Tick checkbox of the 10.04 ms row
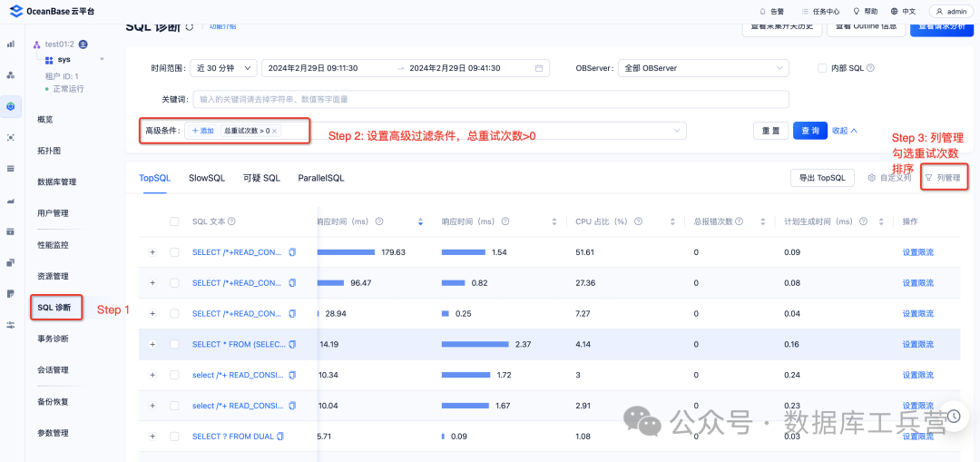Screen dimensions: 980x462 tap(174, 405)
